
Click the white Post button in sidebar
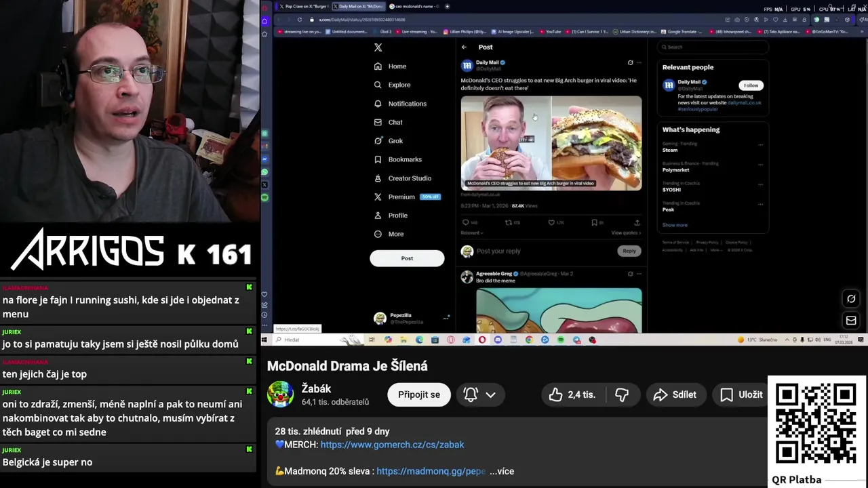pos(407,258)
